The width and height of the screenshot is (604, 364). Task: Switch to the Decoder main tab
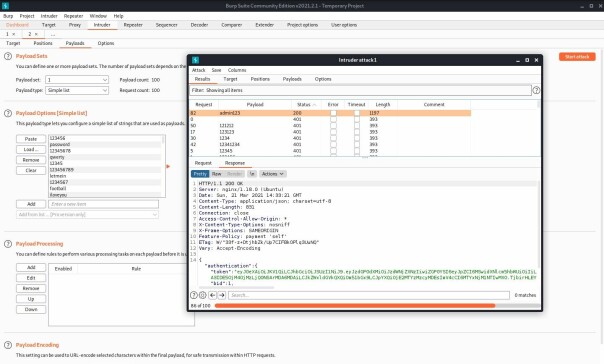click(199, 25)
